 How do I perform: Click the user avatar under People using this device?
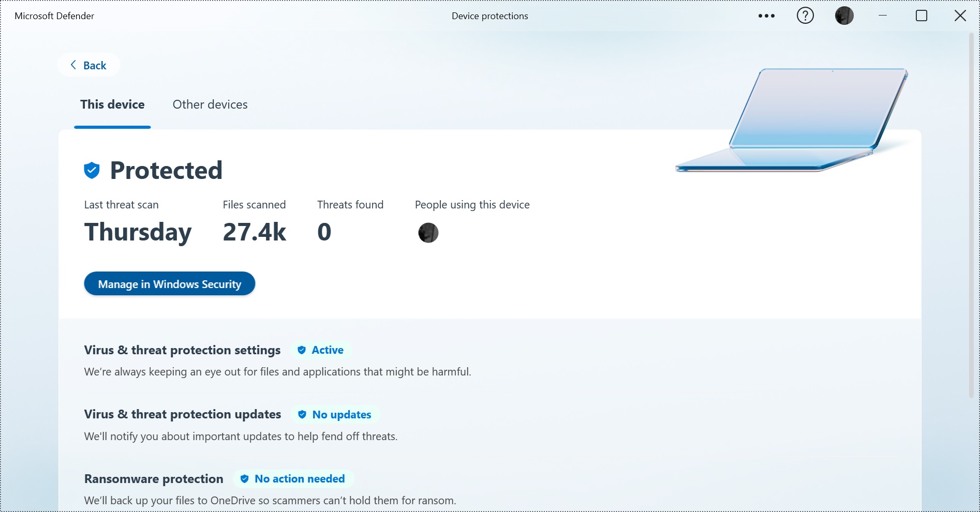click(x=428, y=233)
